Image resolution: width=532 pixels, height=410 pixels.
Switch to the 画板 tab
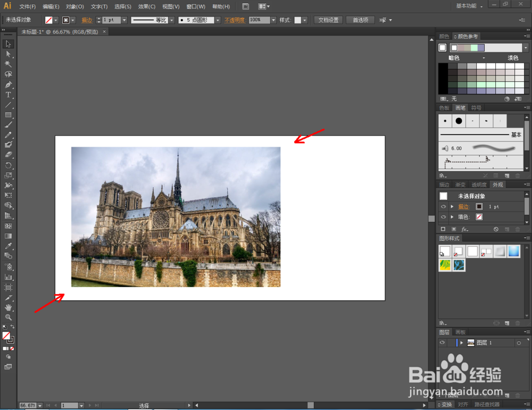pyautogui.click(x=460, y=332)
